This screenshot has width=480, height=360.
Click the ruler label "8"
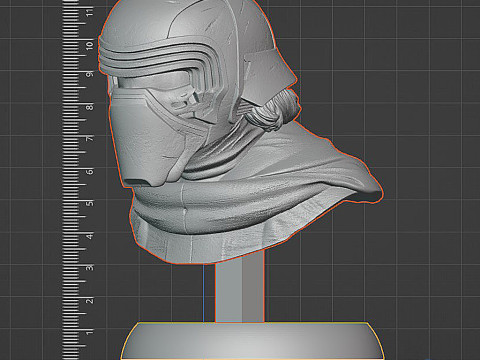coord(90,107)
